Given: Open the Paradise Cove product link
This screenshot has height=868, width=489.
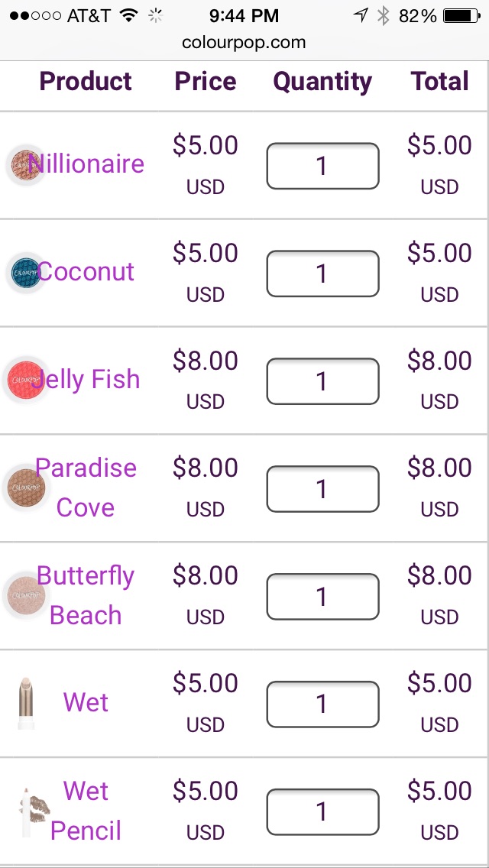Looking at the screenshot, I should [86, 487].
